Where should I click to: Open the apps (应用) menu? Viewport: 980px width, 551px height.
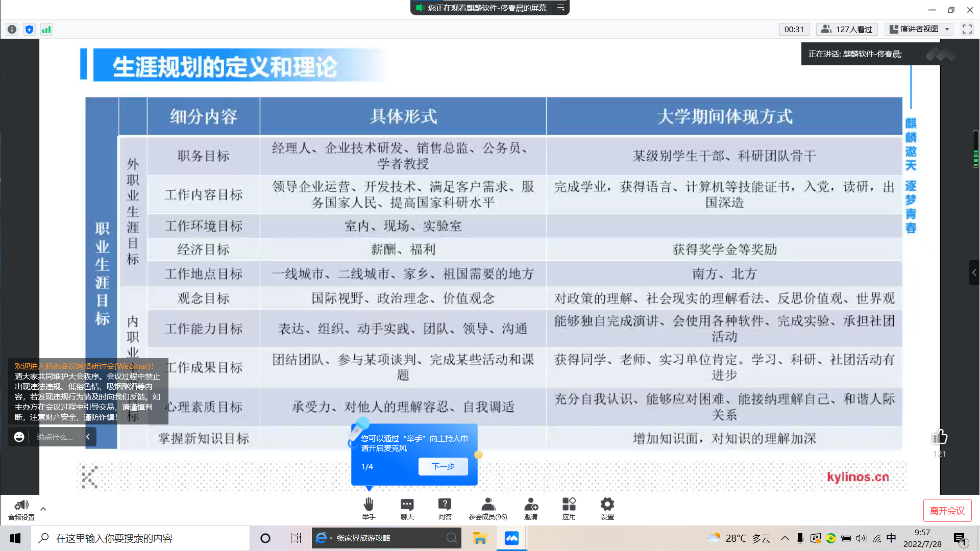[x=569, y=505]
